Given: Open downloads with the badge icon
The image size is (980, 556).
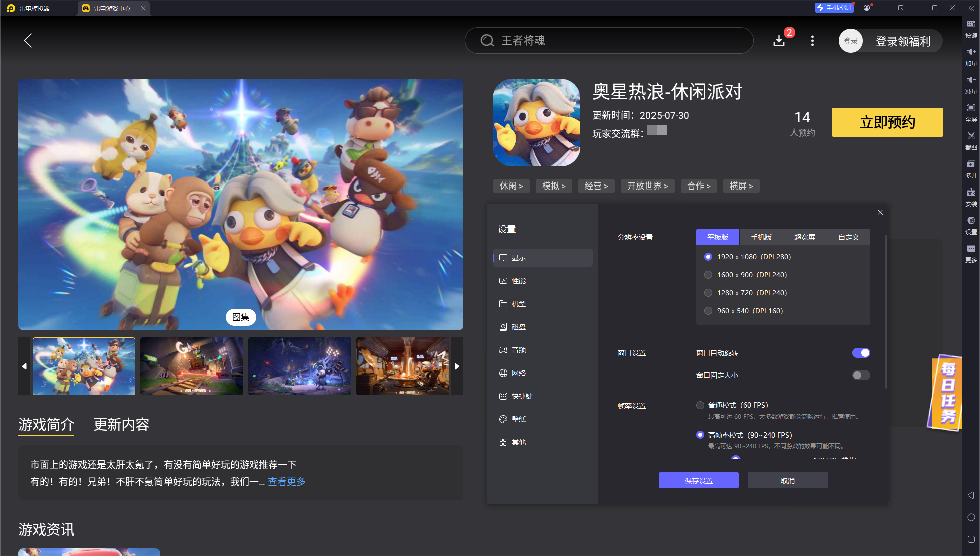Looking at the screenshot, I should pyautogui.click(x=779, y=41).
